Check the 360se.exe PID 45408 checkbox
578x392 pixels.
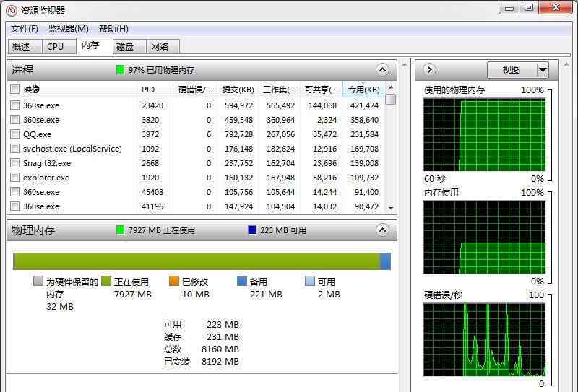point(14,192)
